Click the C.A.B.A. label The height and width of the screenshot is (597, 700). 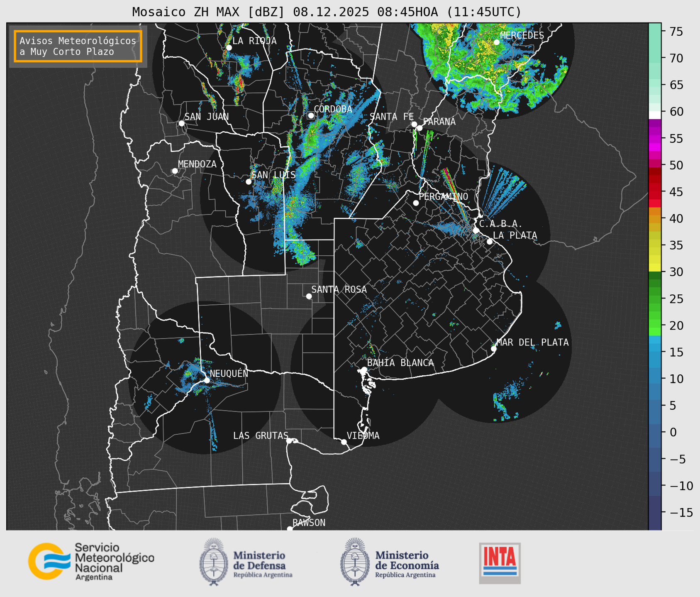tap(501, 224)
